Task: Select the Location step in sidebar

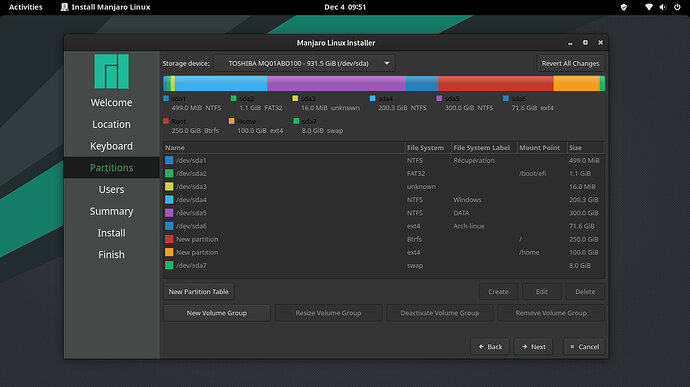Action: point(111,124)
